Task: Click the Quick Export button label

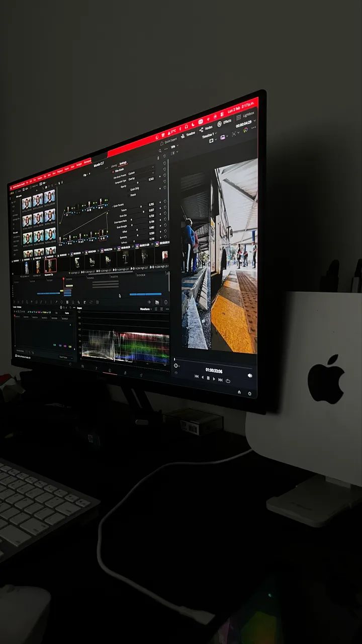Action: (x=171, y=140)
